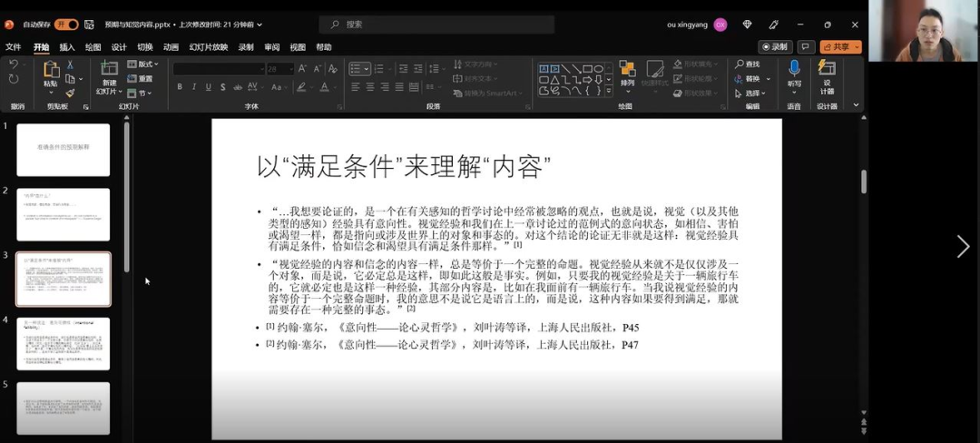Expand the Select (选择) dropdown
This screenshot has height=443, width=980.
(752, 93)
